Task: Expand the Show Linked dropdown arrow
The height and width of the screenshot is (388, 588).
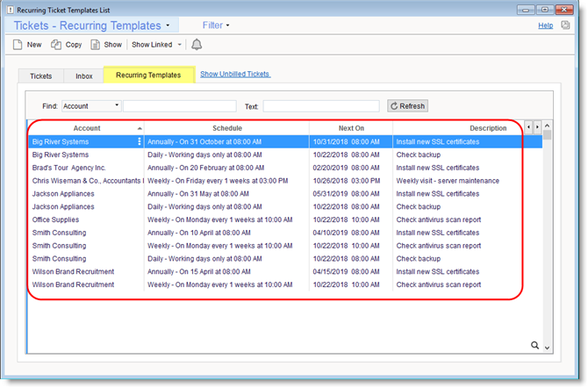Action: 180,44
